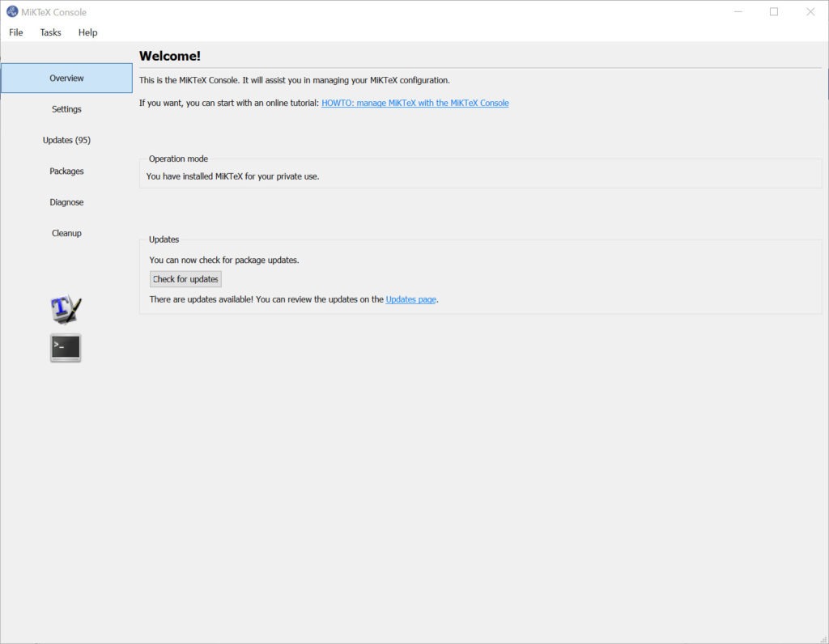The width and height of the screenshot is (829, 644).
Task: Open the Tasks menu
Action: (51, 32)
